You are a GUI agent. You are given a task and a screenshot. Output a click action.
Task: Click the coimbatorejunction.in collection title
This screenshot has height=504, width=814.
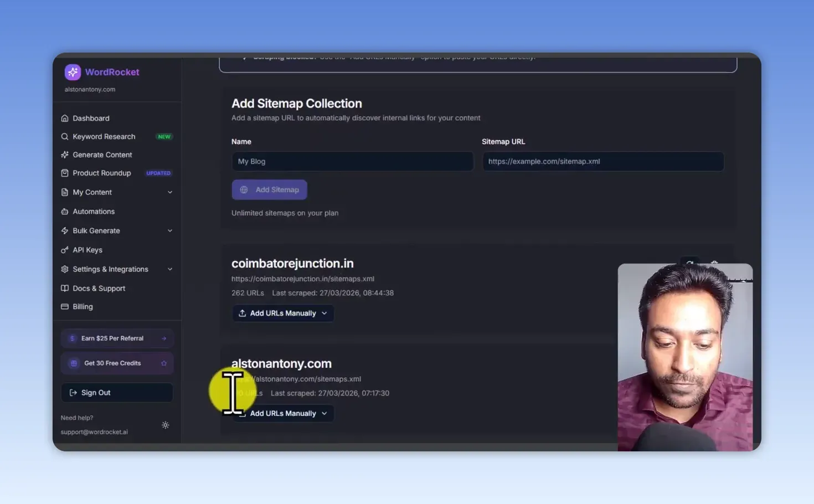tap(292, 264)
